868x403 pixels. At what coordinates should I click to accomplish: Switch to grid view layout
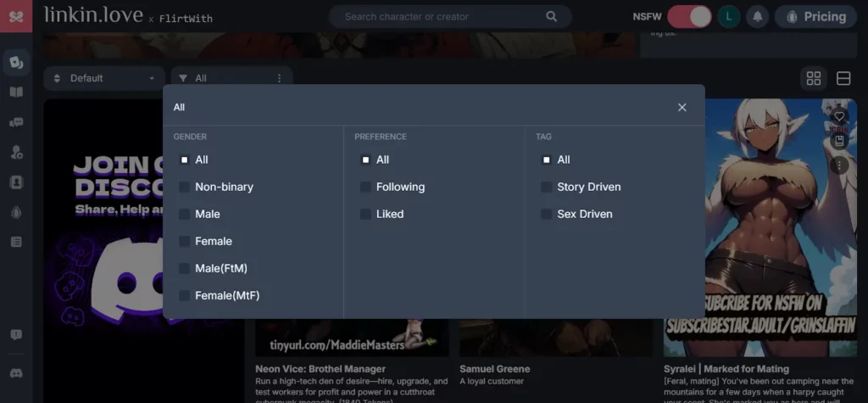(x=813, y=79)
